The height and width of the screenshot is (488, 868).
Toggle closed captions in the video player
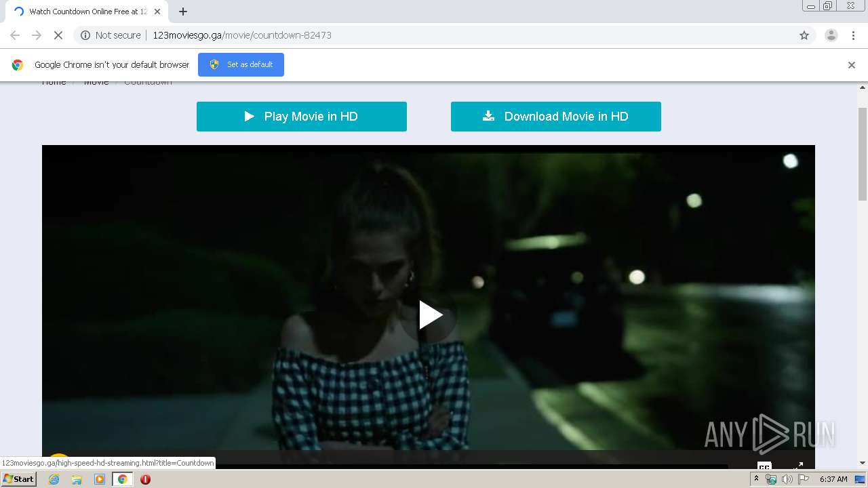(764, 466)
